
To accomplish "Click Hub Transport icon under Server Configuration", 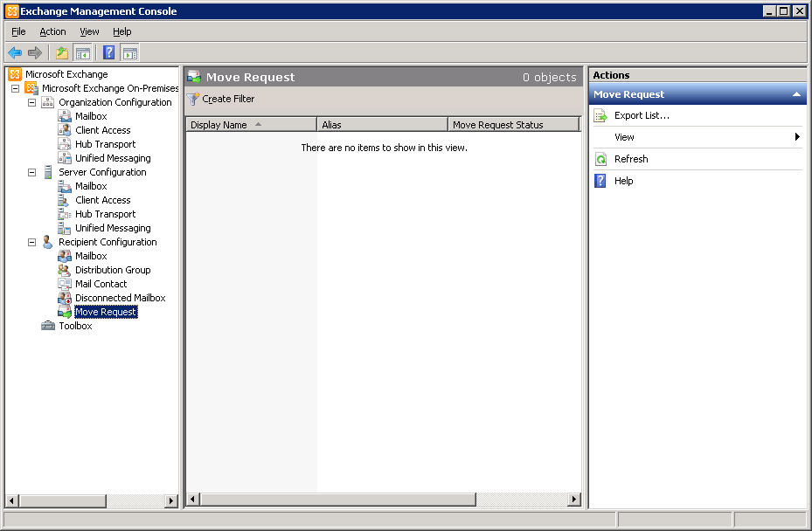I will pyautogui.click(x=64, y=214).
